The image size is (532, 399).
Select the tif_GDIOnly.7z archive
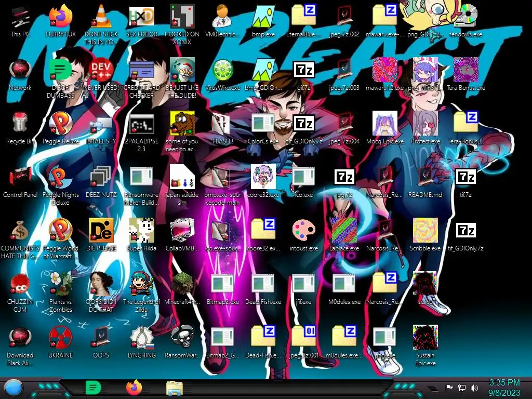click(x=465, y=235)
